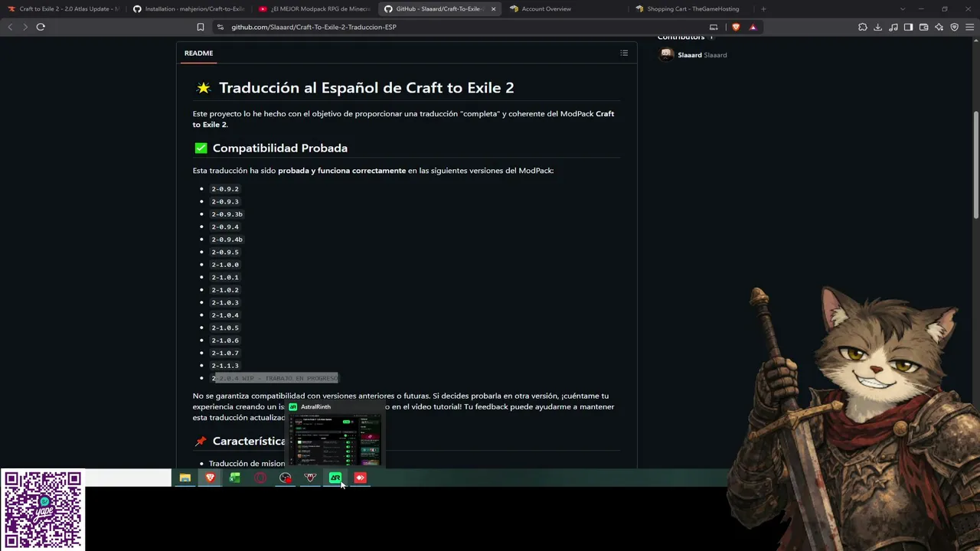Bookmark this page in the address bar

coord(201,27)
